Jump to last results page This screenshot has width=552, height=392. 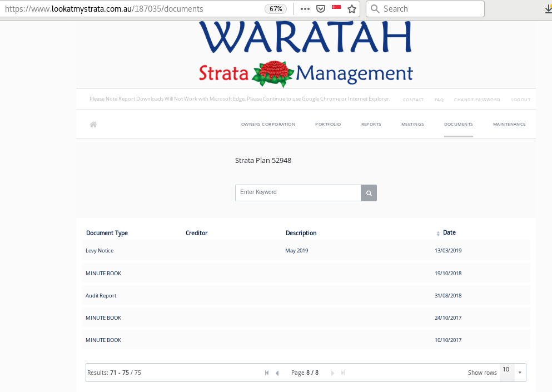(343, 373)
